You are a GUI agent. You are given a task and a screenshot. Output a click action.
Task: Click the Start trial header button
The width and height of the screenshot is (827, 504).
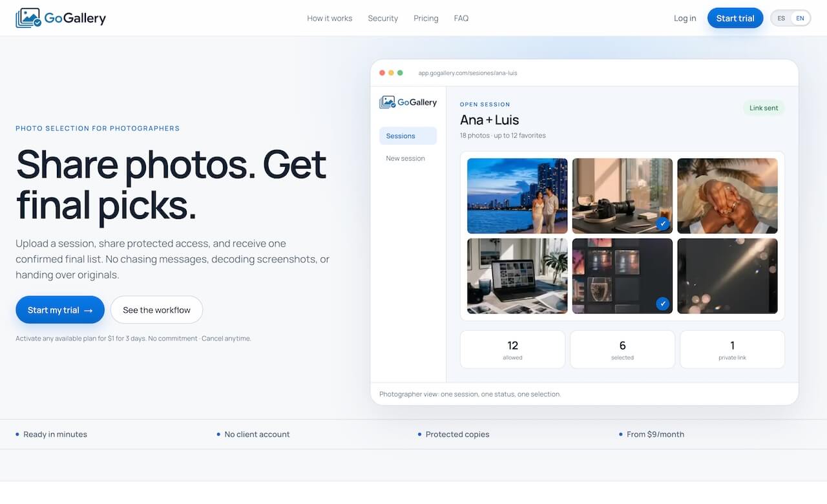tap(735, 18)
